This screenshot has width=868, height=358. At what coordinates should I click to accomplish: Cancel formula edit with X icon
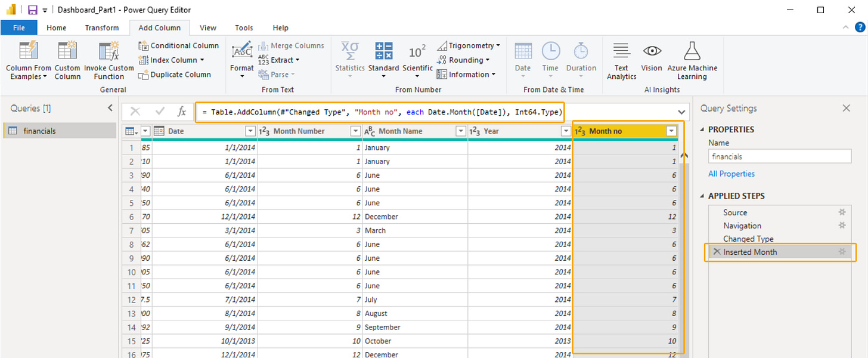(135, 112)
